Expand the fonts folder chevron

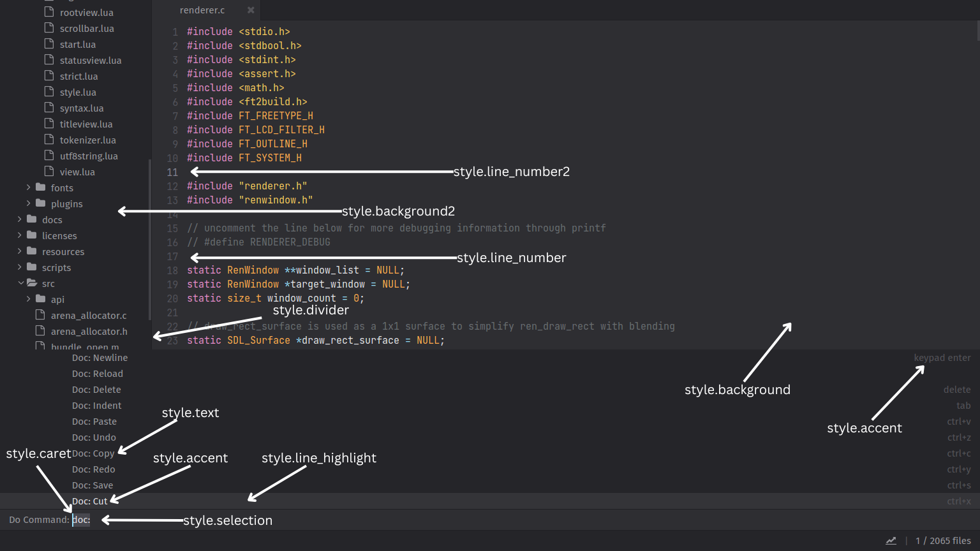[x=28, y=187]
